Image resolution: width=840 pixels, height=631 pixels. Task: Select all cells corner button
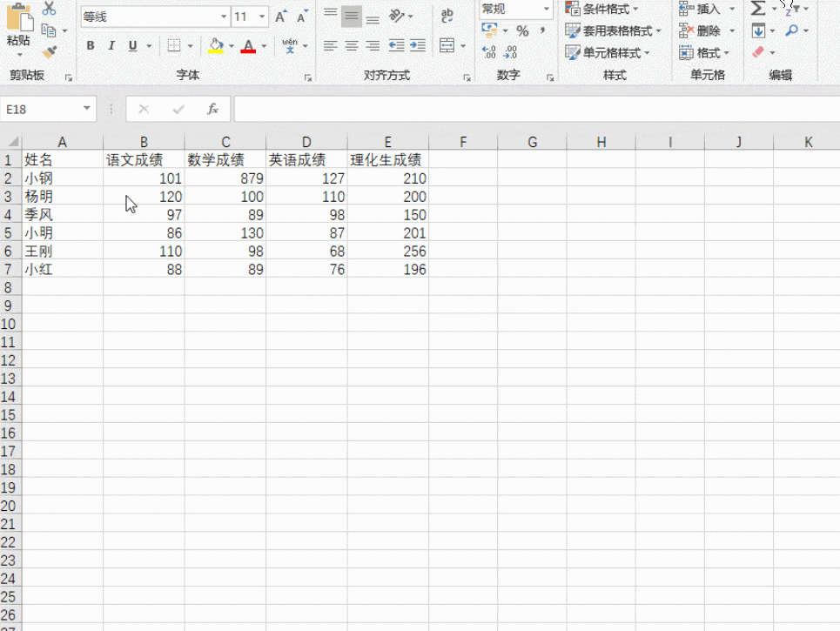(x=10, y=141)
